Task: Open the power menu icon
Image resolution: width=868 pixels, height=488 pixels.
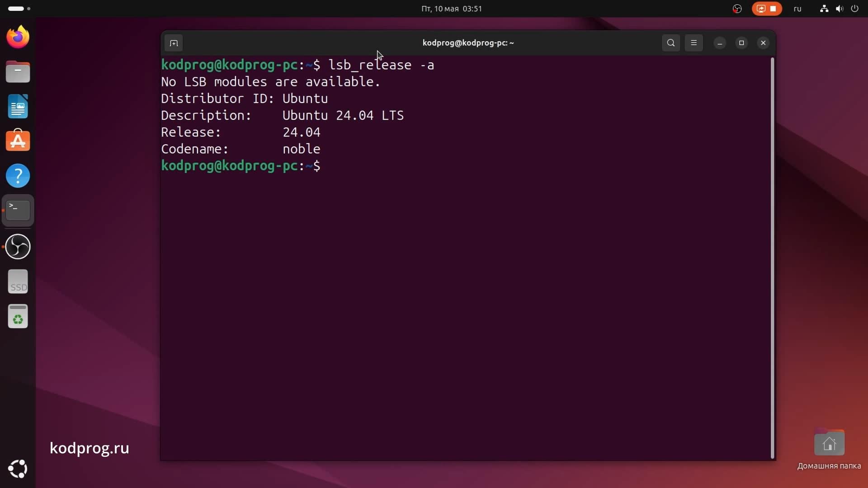Action: click(854, 9)
